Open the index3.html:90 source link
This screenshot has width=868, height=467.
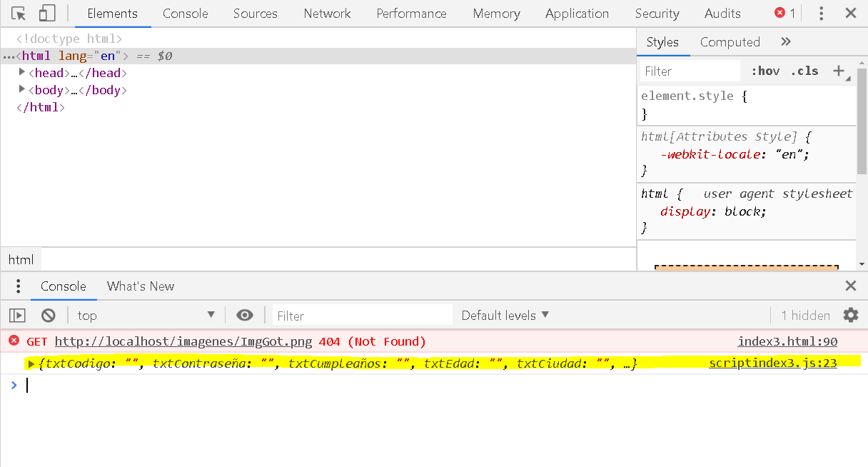pos(787,341)
